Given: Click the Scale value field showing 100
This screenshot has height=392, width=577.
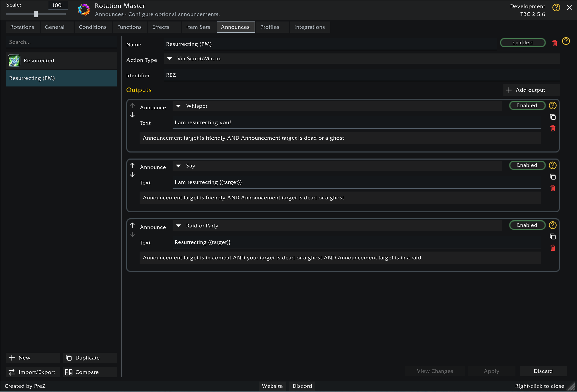Looking at the screenshot, I should (58, 6).
